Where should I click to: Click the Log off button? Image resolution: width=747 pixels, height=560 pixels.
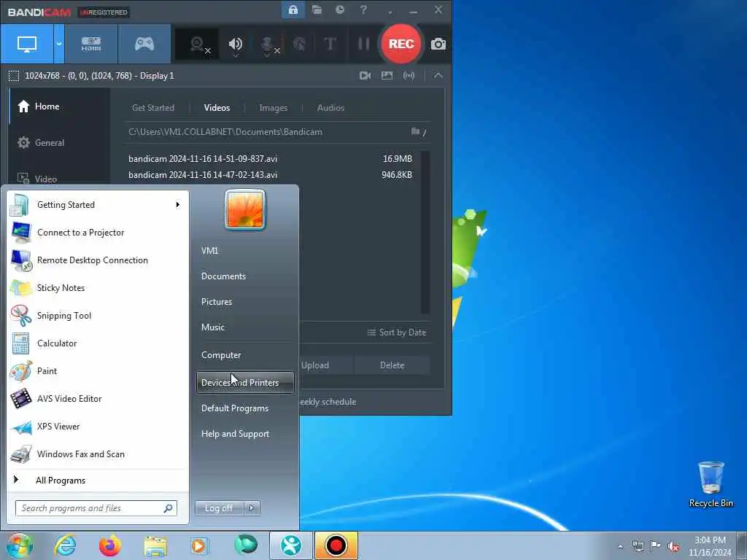pyautogui.click(x=219, y=508)
